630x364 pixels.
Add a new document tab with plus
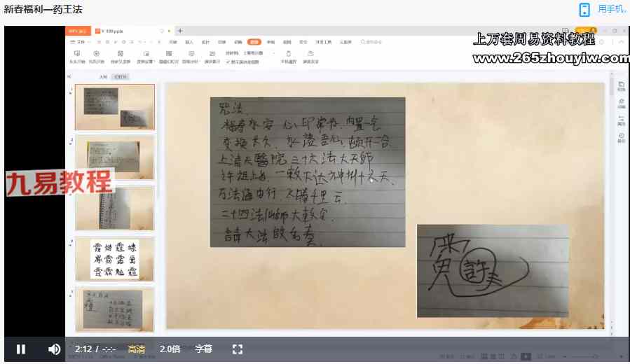pyautogui.click(x=180, y=31)
